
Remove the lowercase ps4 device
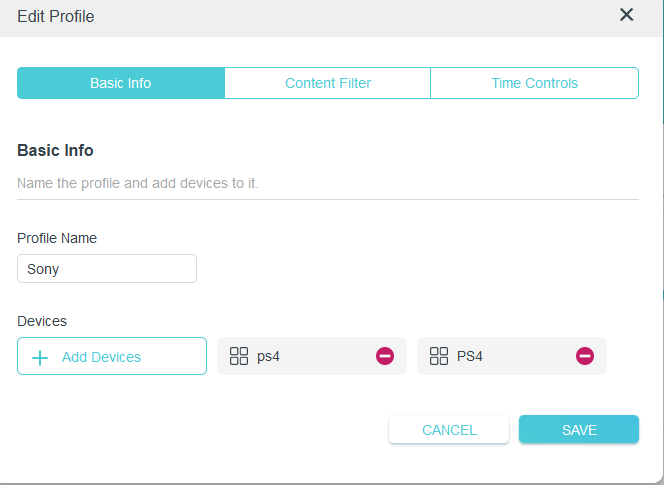click(x=385, y=356)
